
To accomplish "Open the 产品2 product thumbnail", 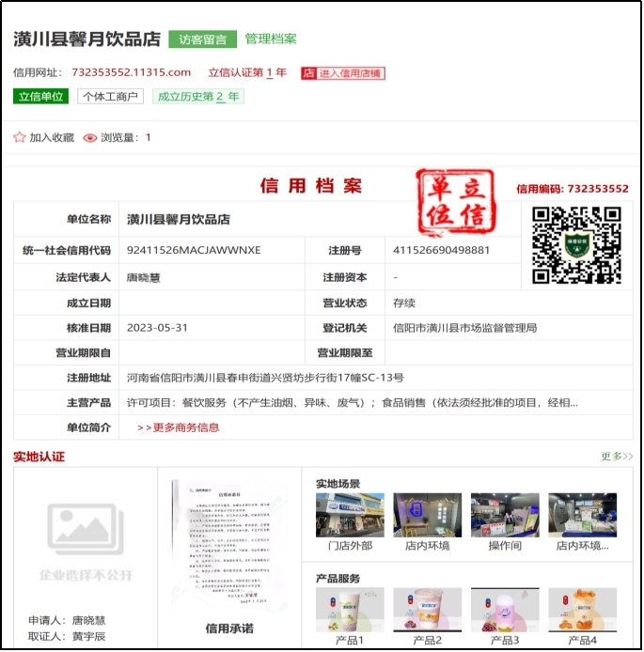I will point(427,610).
